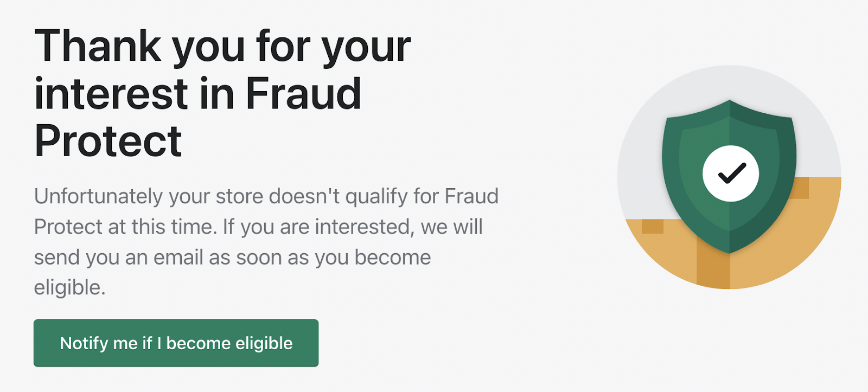Click the white checkmark circle on shield
Screen dimensions: 868x392
pos(731,173)
